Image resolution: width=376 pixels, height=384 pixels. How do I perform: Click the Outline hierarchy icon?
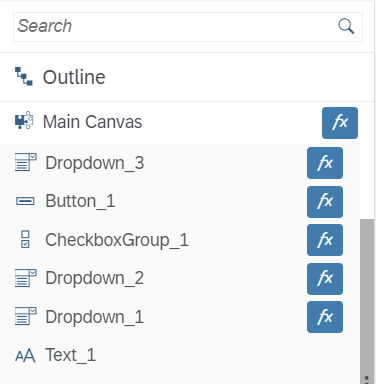click(x=24, y=76)
